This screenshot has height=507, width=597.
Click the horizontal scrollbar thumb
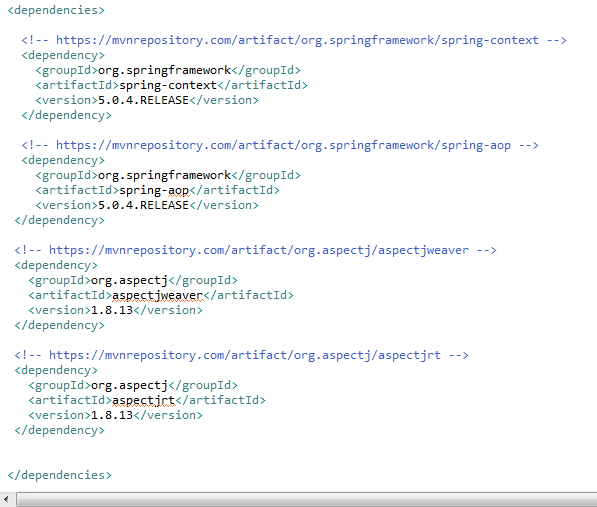[306, 500]
